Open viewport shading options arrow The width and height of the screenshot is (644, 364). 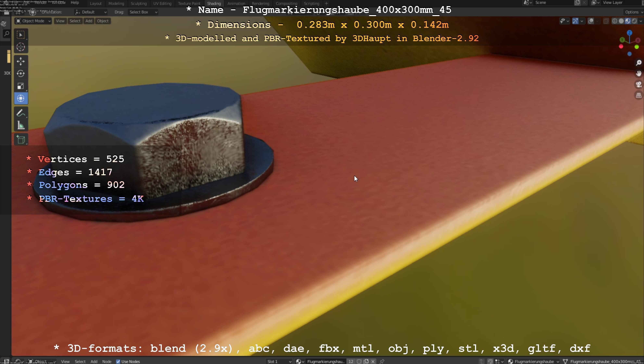coord(640,21)
